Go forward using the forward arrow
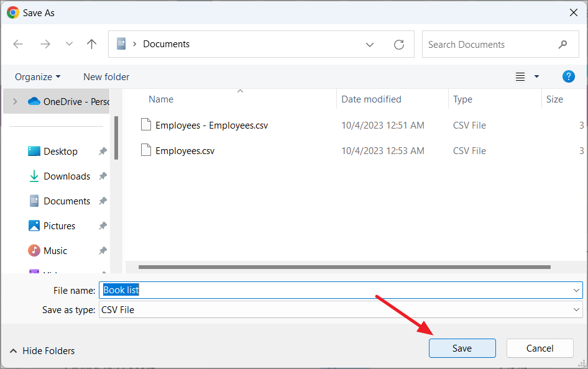 coord(45,44)
